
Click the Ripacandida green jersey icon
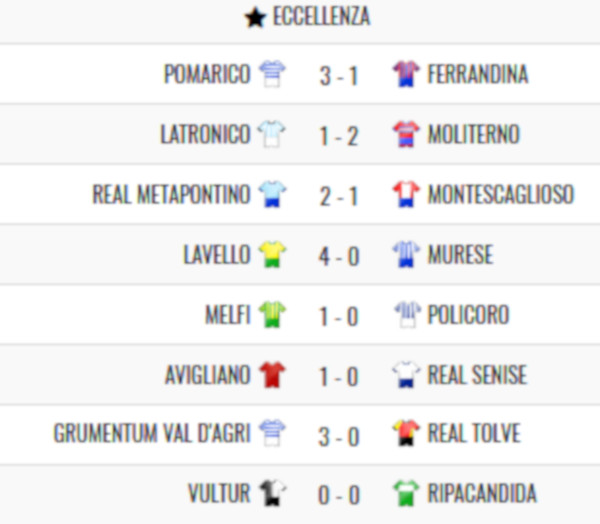point(406,493)
